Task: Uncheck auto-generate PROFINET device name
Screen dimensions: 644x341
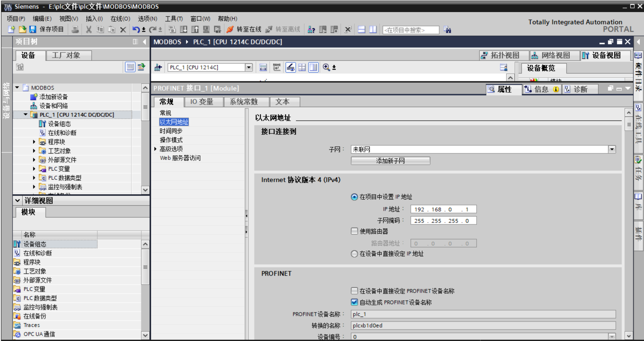Action: (355, 302)
